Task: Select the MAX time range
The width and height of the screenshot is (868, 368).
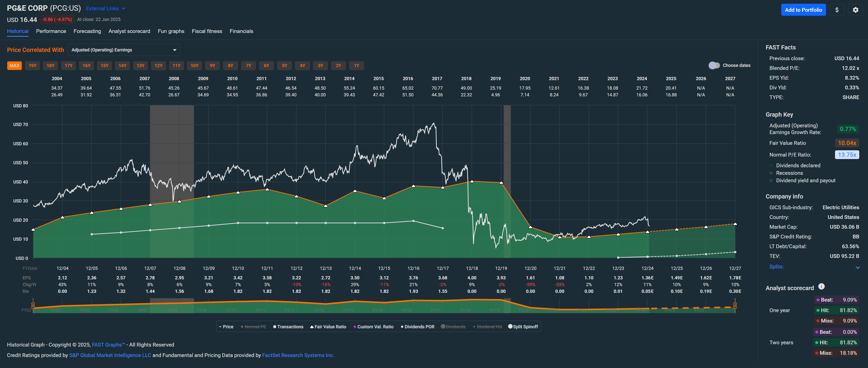Action: click(x=14, y=66)
